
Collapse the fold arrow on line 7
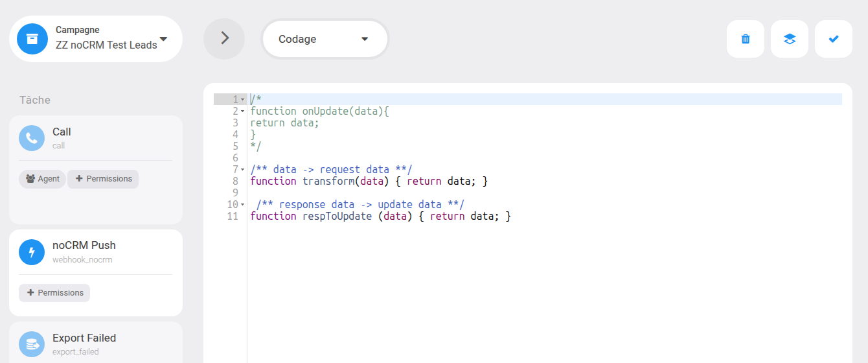tap(242, 170)
